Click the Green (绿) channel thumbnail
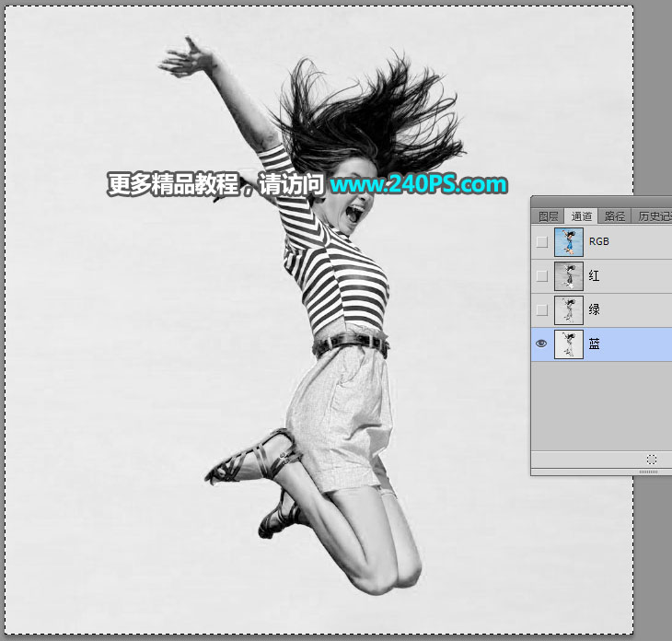This screenshot has width=672, height=641. [x=569, y=309]
